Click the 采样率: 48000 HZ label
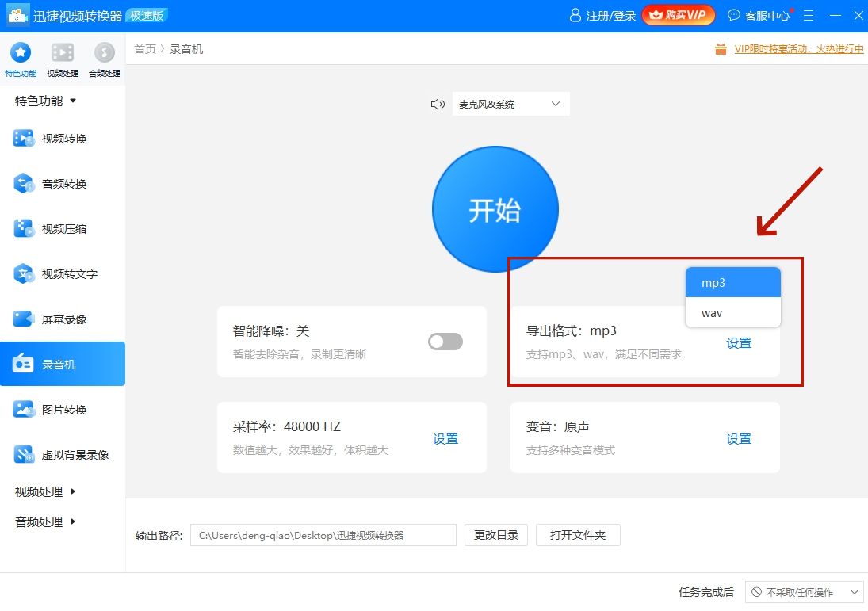The width and height of the screenshot is (868, 611). coord(287,426)
